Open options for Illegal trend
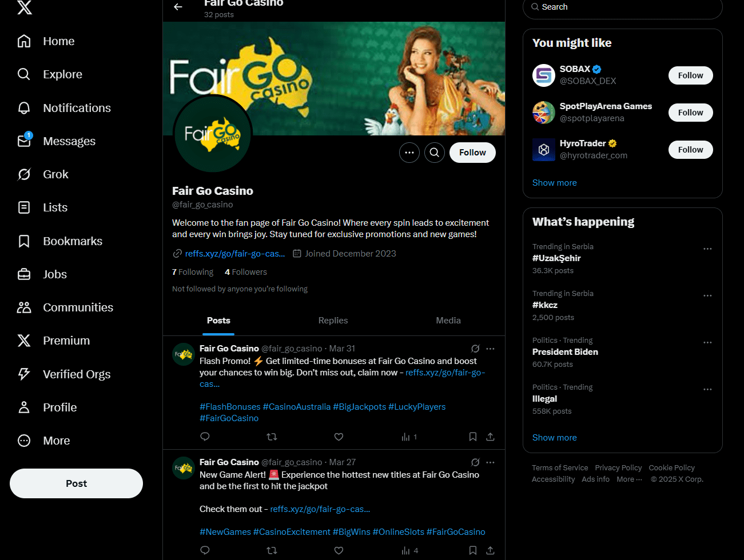744x560 pixels. point(707,390)
